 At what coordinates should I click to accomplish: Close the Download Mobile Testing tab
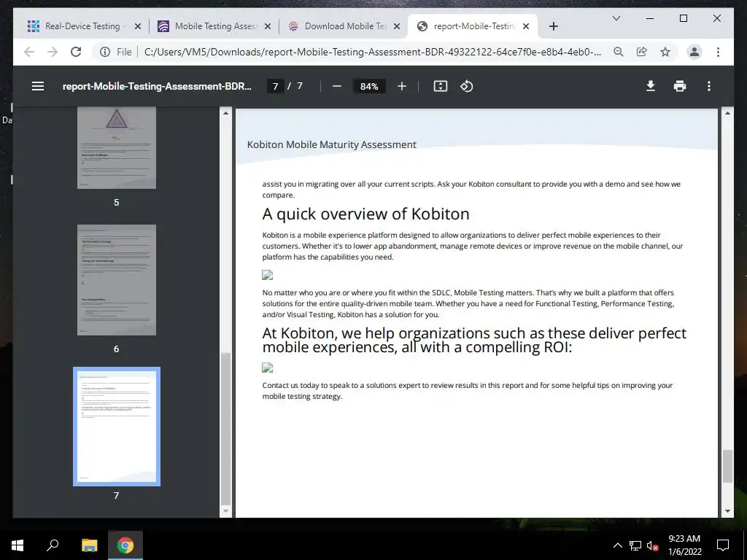397,26
